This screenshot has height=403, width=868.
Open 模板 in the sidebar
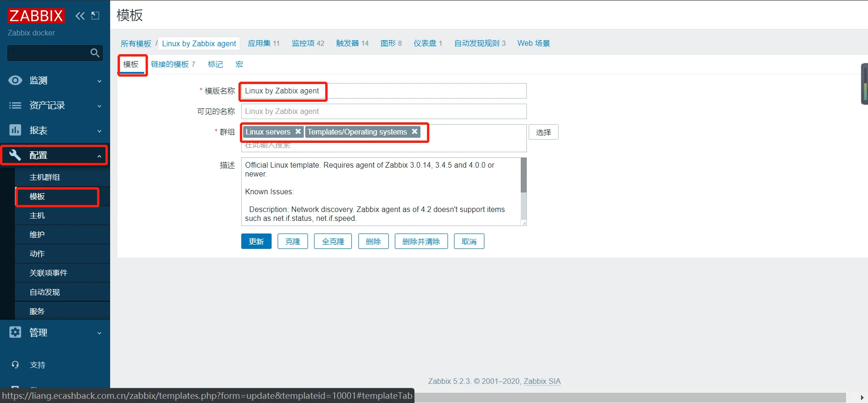click(63, 196)
